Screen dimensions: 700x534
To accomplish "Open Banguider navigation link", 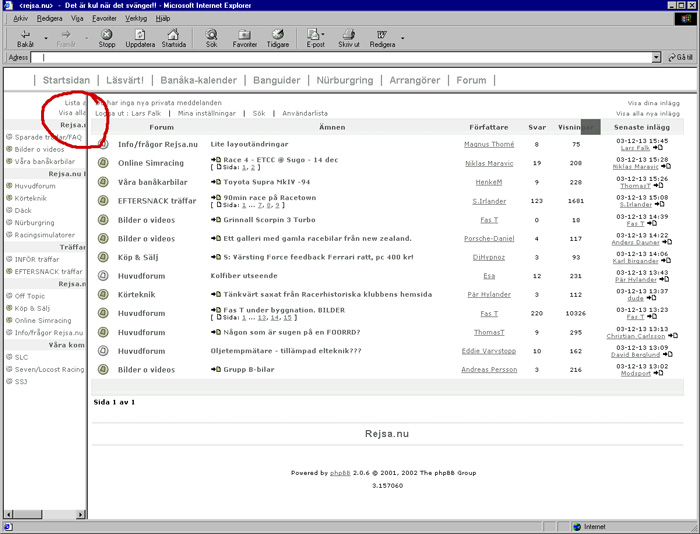I will pyautogui.click(x=277, y=80).
